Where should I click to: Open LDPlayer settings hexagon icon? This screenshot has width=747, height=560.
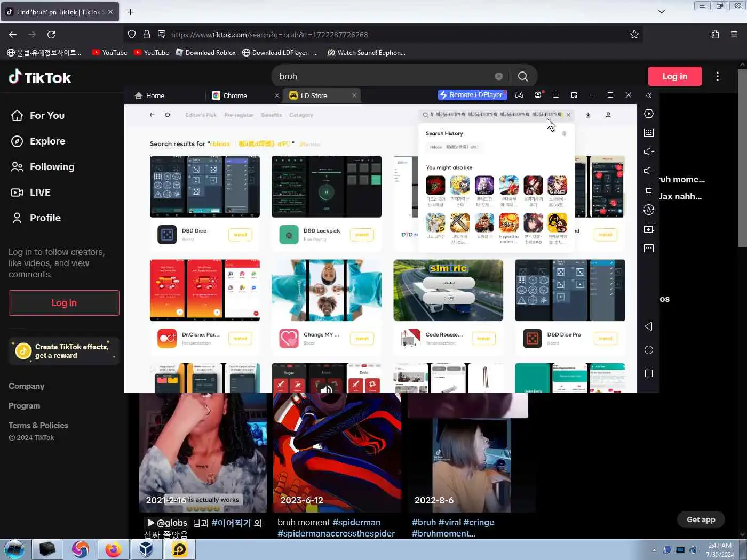(649, 114)
